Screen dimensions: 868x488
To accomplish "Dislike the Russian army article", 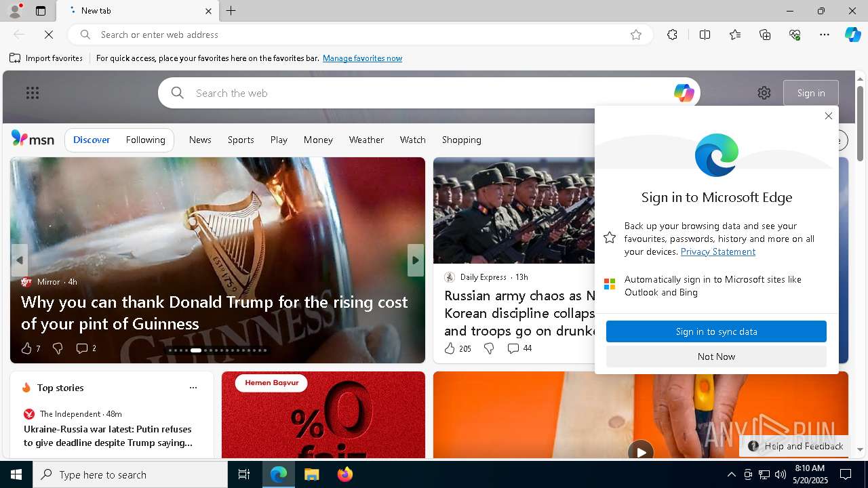I will tap(489, 348).
